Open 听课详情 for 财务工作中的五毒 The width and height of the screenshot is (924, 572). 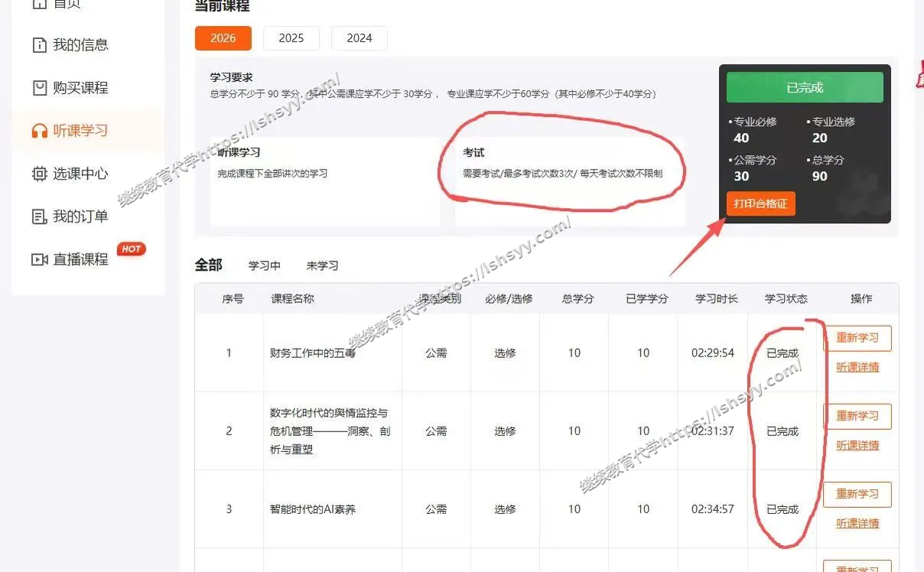[x=857, y=367]
